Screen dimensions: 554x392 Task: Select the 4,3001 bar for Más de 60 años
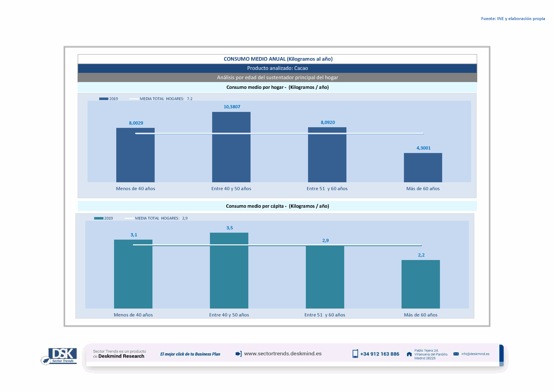pyautogui.click(x=423, y=168)
